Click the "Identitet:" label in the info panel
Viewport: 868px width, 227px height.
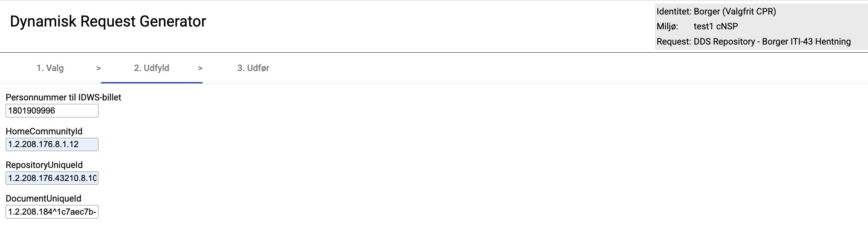674,12
